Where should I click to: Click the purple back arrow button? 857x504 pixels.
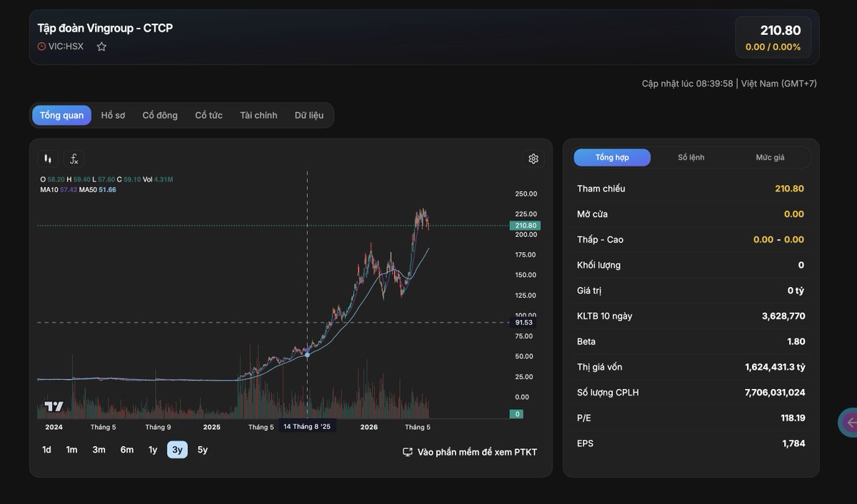(849, 423)
